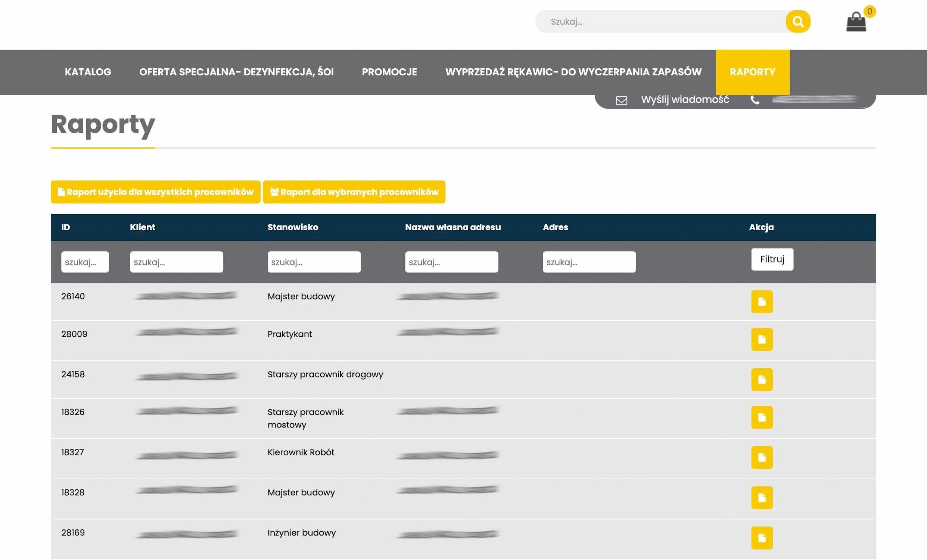Open report icon for ID 18326
927x560 pixels.
tap(762, 417)
